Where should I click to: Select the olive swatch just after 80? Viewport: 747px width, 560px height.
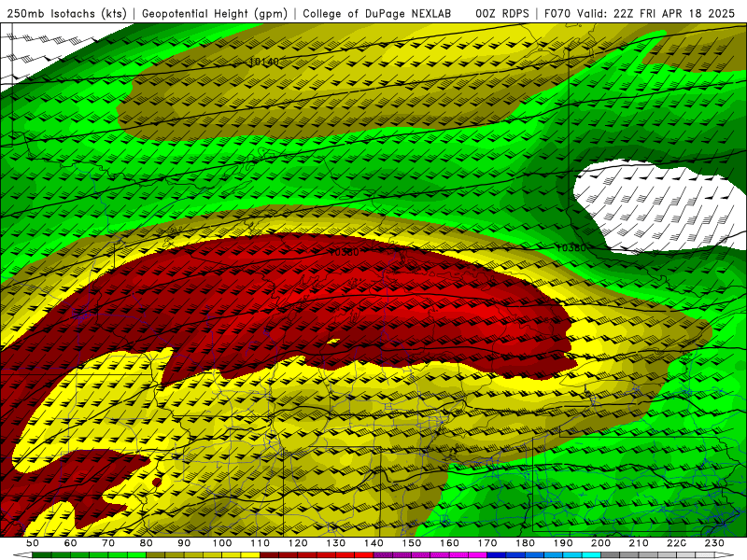(x=155, y=555)
